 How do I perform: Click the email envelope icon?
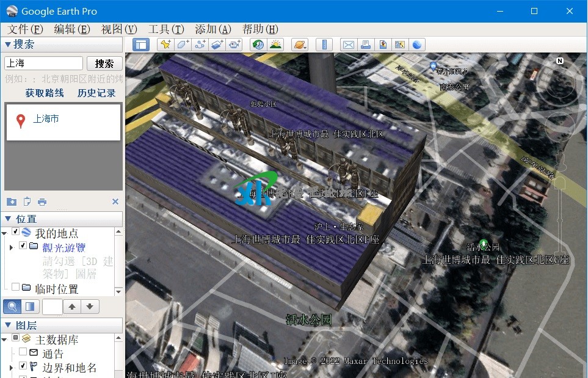pyautogui.click(x=348, y=45)
